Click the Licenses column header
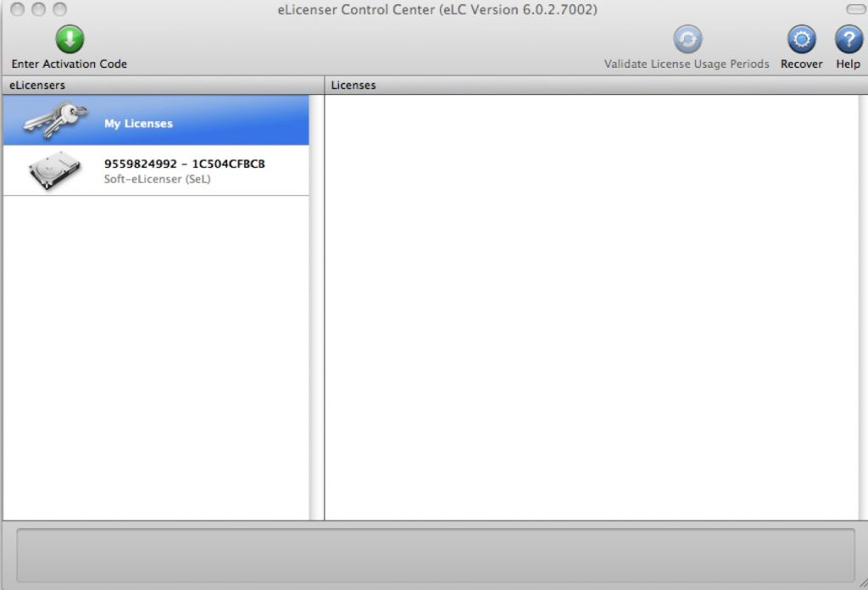Screen dimensions: 868x590 596,86
